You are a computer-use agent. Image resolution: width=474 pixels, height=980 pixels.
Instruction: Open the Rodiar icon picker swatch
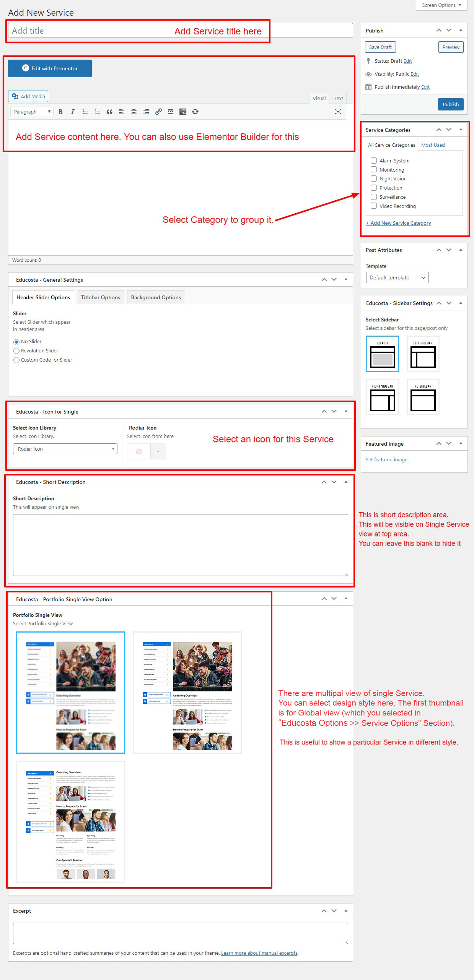(x=139, y=451)
